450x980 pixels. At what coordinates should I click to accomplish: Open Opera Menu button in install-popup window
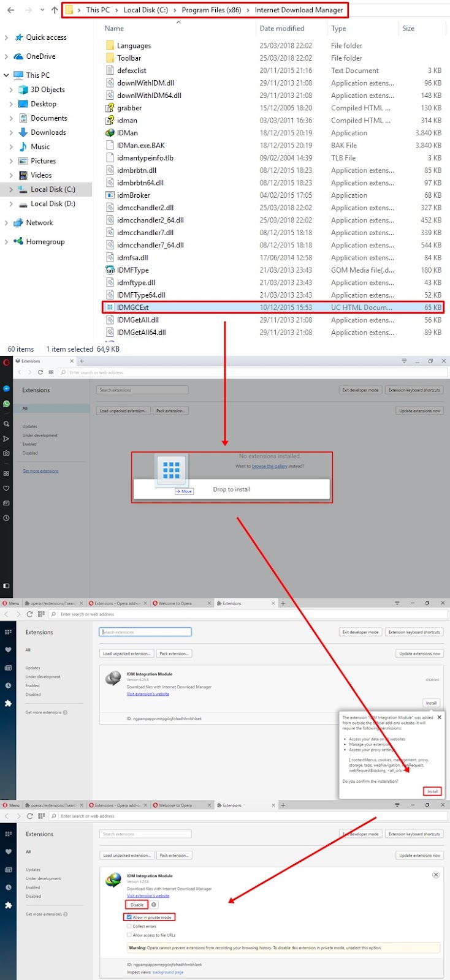[11, 603]
